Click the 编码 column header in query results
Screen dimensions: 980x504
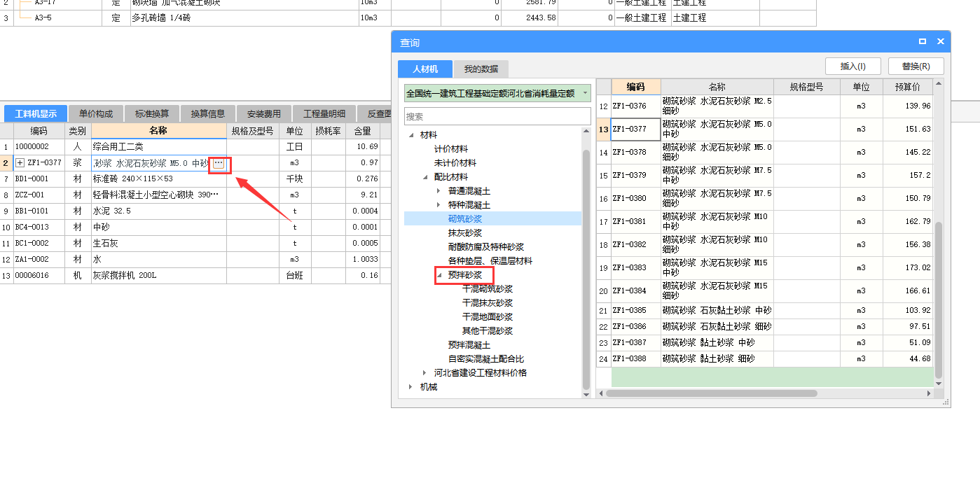pyautogui.click(x=636, y=87)
